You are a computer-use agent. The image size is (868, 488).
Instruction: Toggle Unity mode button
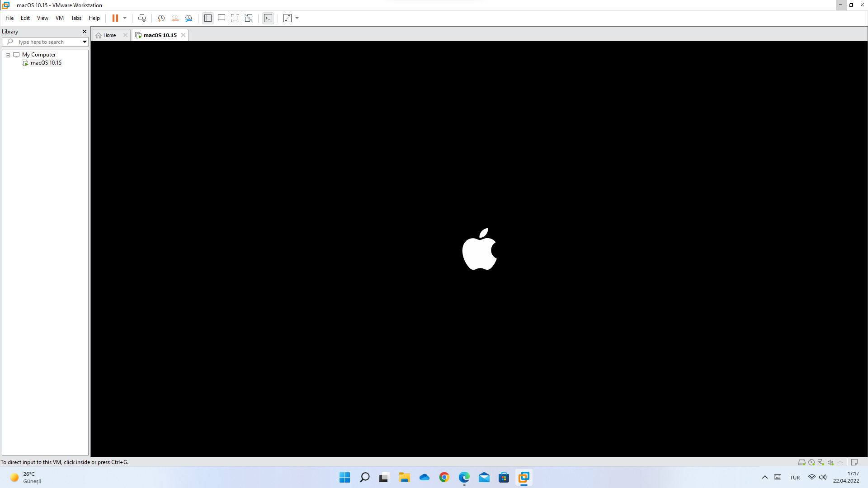click(249, 18)
